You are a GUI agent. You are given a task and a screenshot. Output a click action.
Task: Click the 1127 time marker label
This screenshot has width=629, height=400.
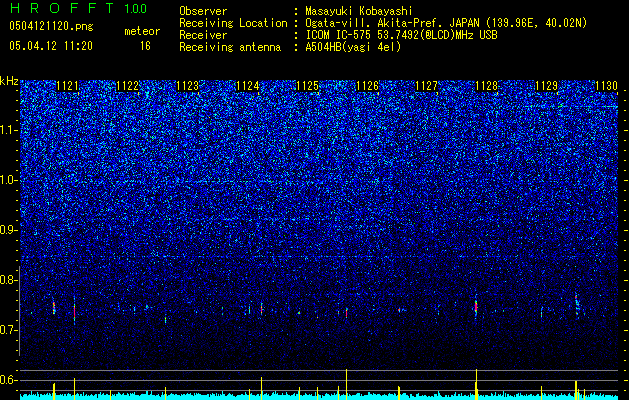click(426, 86)
